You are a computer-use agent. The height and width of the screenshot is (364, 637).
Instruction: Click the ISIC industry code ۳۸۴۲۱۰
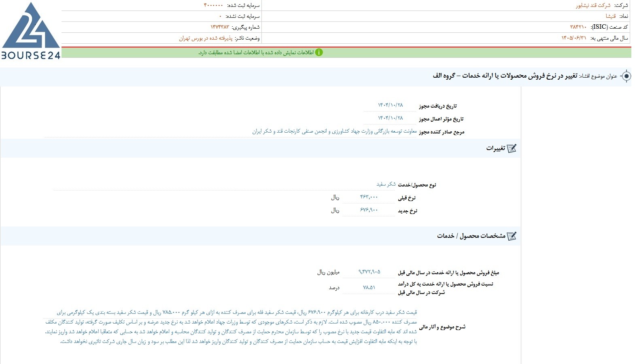578,27
